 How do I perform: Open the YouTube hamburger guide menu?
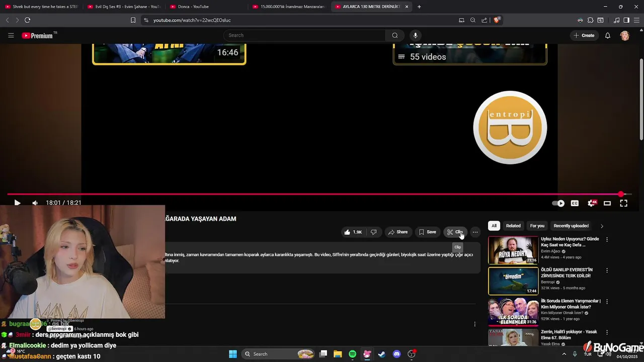click(x=11, y=35)
